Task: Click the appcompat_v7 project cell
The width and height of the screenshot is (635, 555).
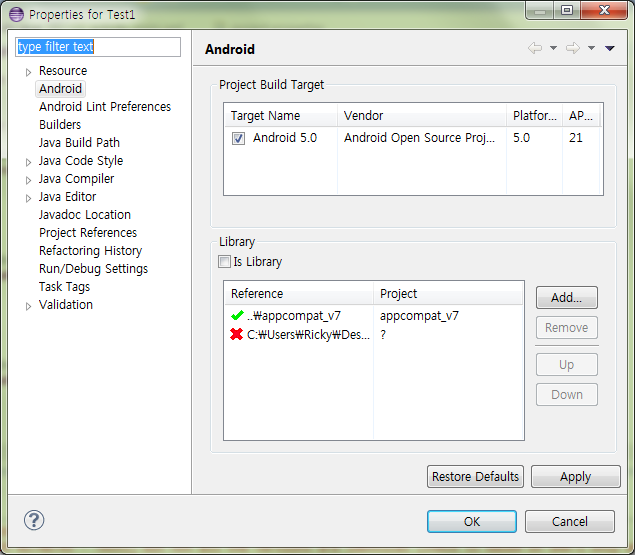Action: point(419,316)
